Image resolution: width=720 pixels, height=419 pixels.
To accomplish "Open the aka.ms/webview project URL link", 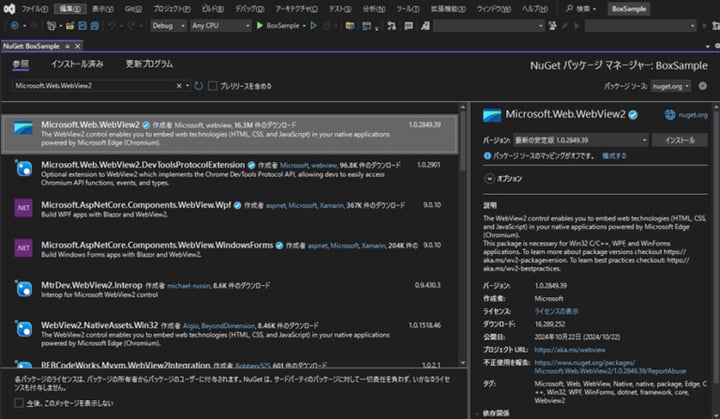I will click(x=569, y=350).
